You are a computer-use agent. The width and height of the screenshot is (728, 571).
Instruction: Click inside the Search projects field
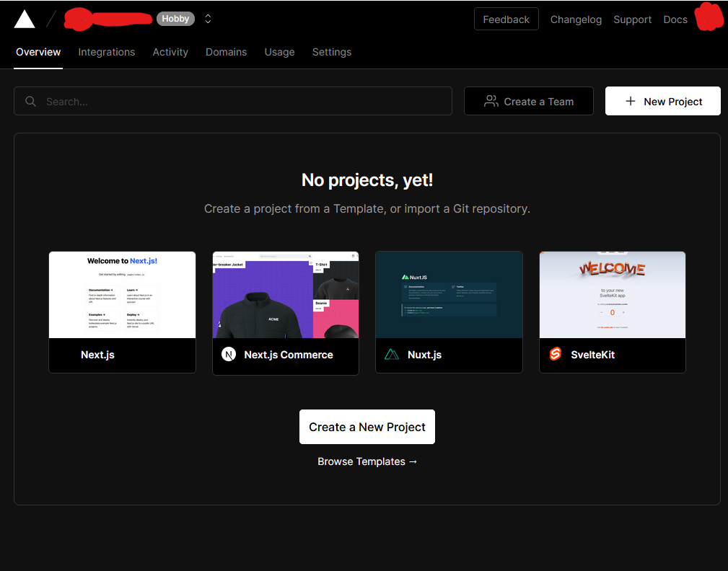tap(233, 101)
